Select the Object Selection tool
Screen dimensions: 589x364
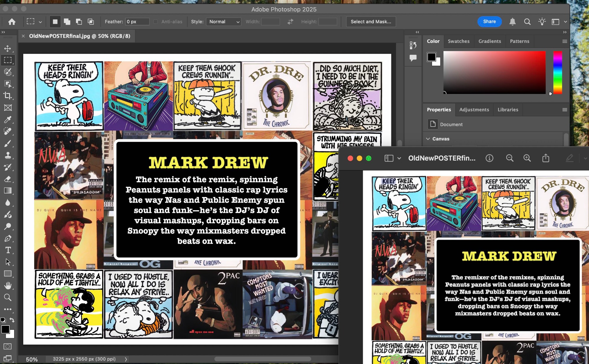click(x=8, y=84)
